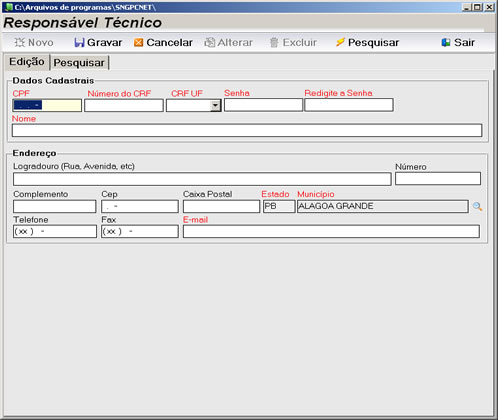This screenshot has width=498, height=420.
Task: Click the Cep postal code field
Action: pos(140,206)
